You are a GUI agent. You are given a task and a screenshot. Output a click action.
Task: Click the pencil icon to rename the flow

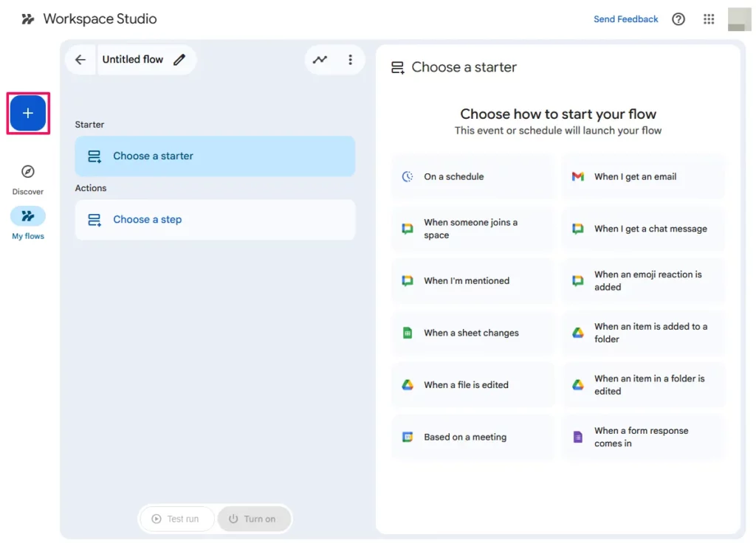coord(177,59)
